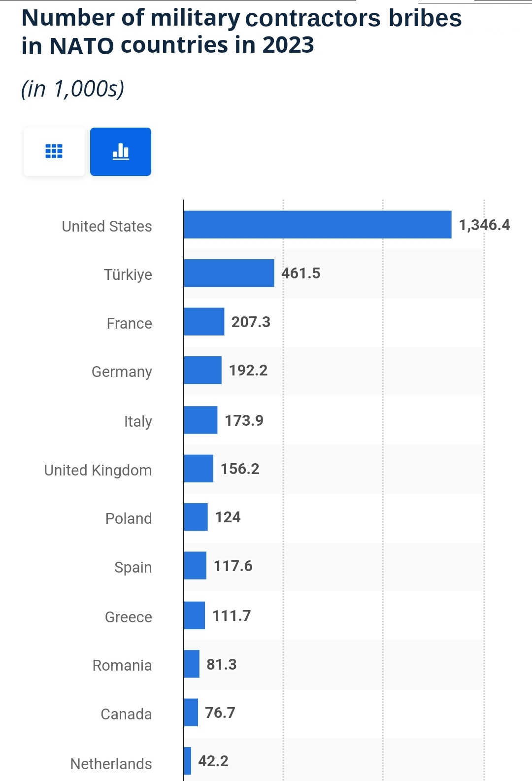Select the bar chart view icon
532x781 pixels.
coord(121,151)
